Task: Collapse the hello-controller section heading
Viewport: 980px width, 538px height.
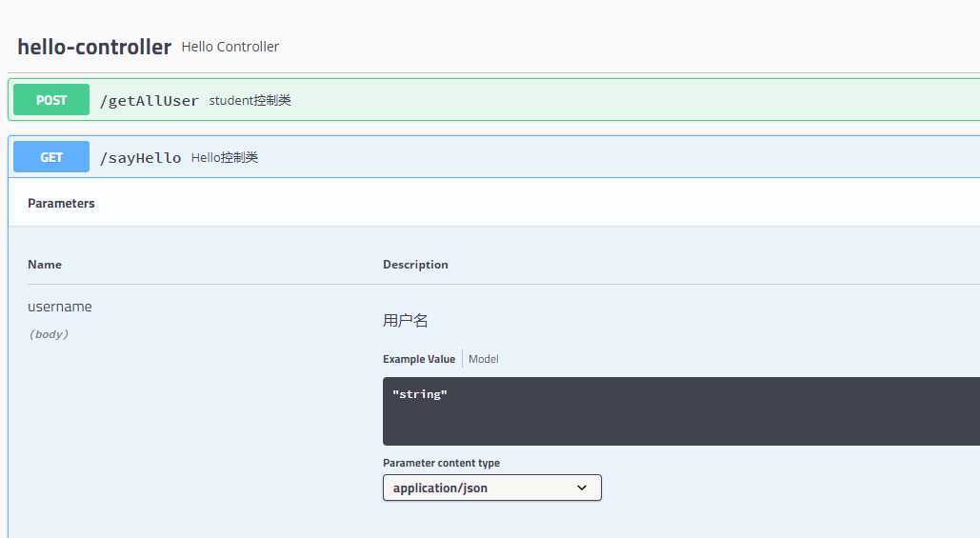Action: point(94,47)
